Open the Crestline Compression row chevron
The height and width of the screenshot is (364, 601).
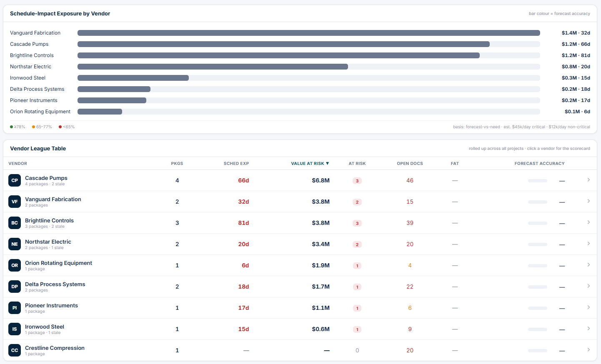pos(588,350)
